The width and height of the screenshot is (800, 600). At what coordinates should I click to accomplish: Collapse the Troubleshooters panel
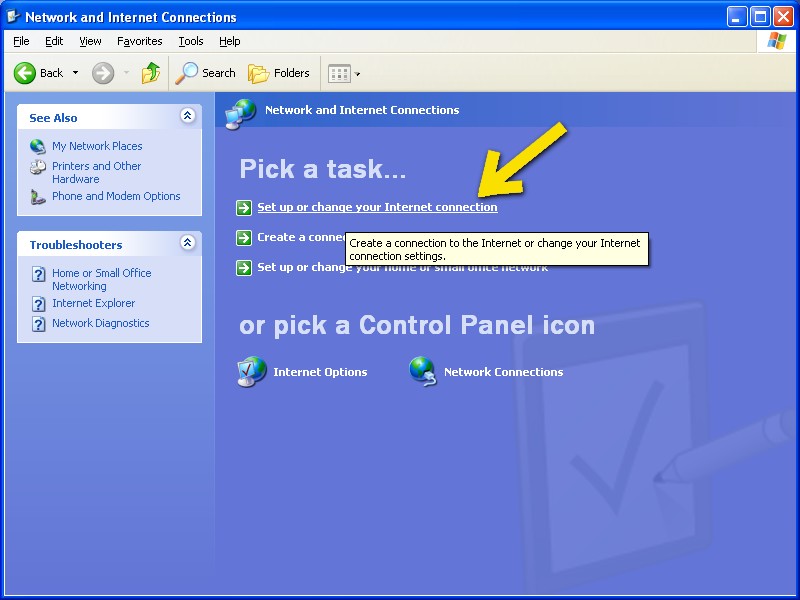click(187, 244)
